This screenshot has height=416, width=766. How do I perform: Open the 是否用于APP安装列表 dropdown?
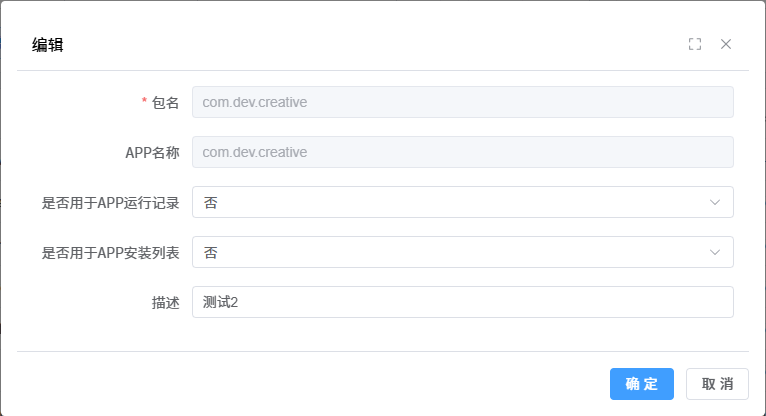(462, 252)
